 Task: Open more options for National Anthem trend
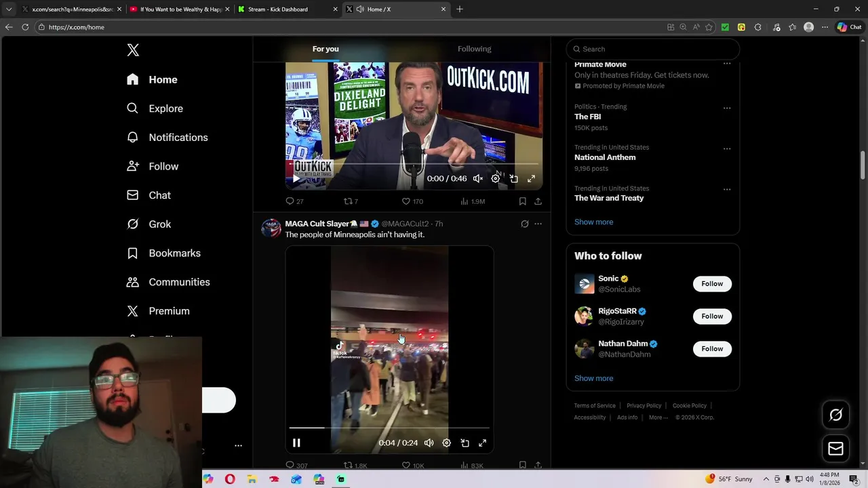pyautogui.click(x=727, y=148)
